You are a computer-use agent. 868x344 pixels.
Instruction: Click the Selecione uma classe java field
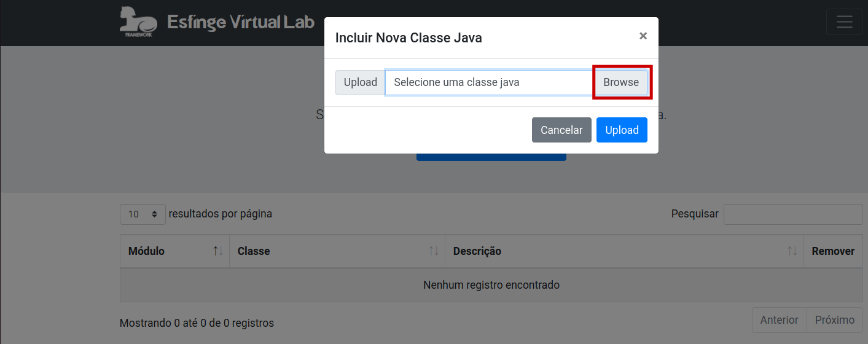pos(490,82)
